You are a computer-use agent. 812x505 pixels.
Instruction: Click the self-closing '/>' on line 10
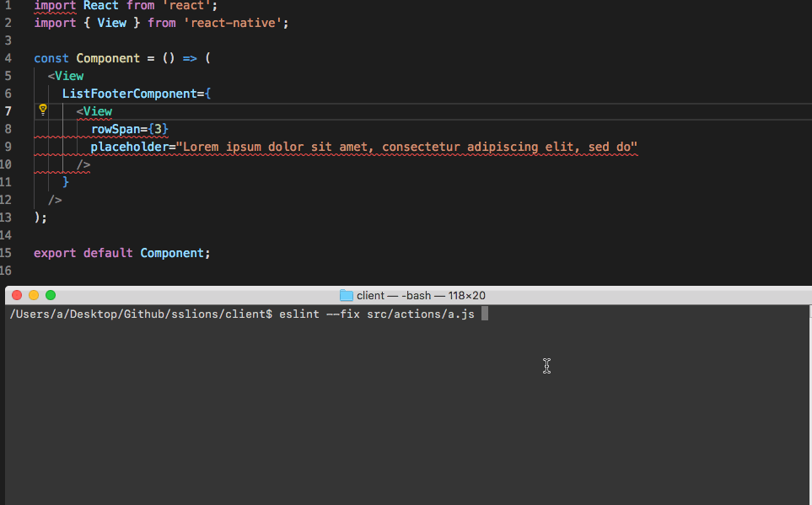pos(83,164)
